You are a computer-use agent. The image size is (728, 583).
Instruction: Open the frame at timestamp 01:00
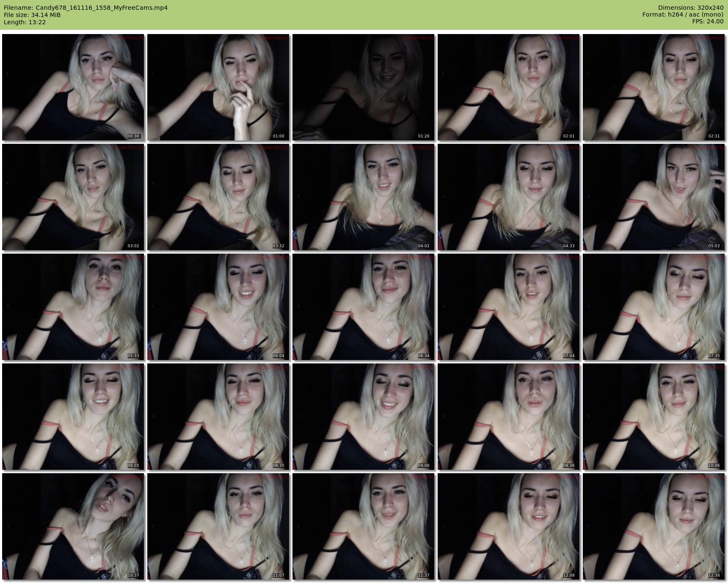click(218, 87)
